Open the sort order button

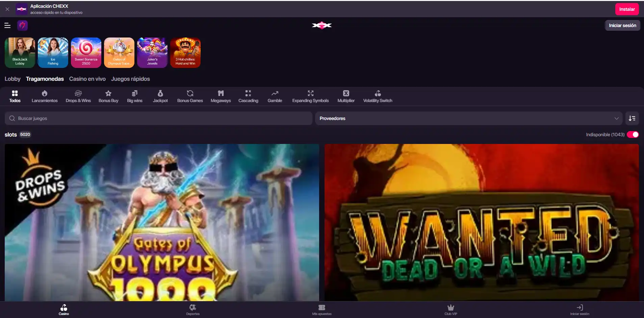(x=632, y=118)
